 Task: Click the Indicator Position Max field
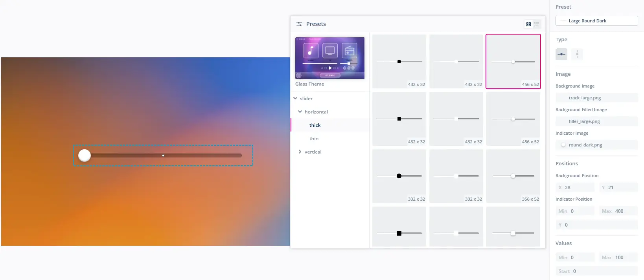click(618, 211)
